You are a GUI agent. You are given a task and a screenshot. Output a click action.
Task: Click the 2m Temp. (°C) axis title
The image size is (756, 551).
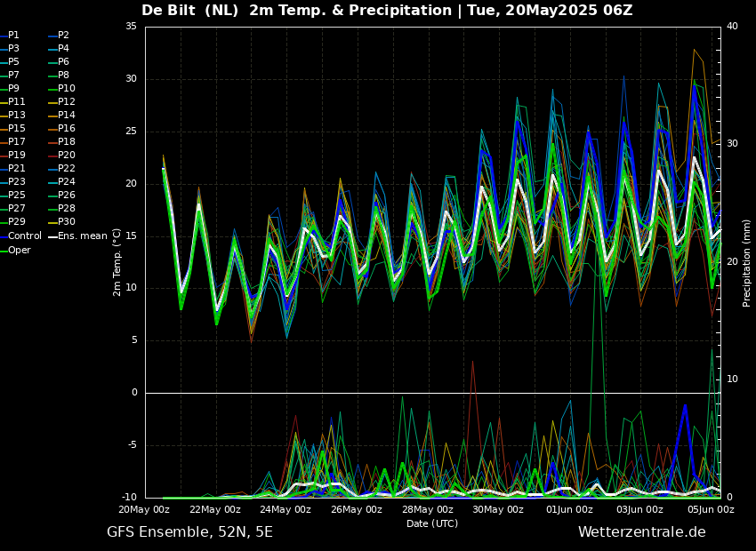(117, 261)
